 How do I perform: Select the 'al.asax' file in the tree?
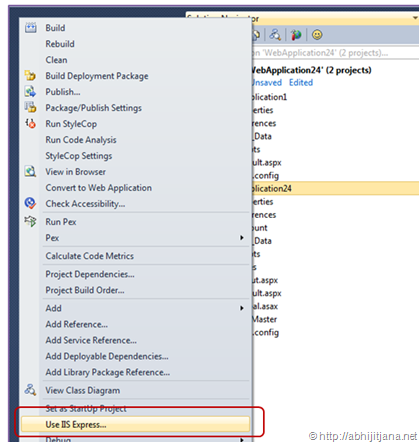pos(265,306)
